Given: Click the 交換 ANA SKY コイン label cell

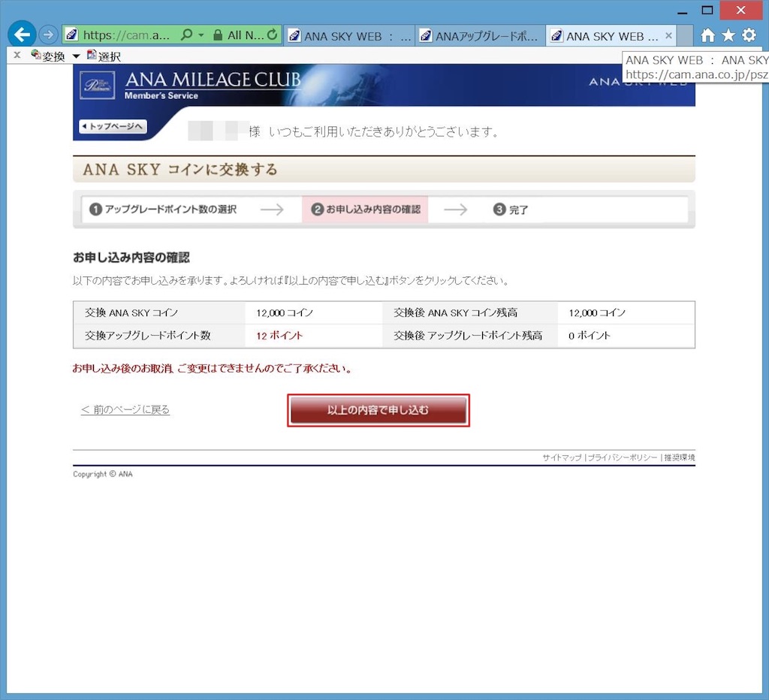Looking at the screenshot, I should (159, 313).
